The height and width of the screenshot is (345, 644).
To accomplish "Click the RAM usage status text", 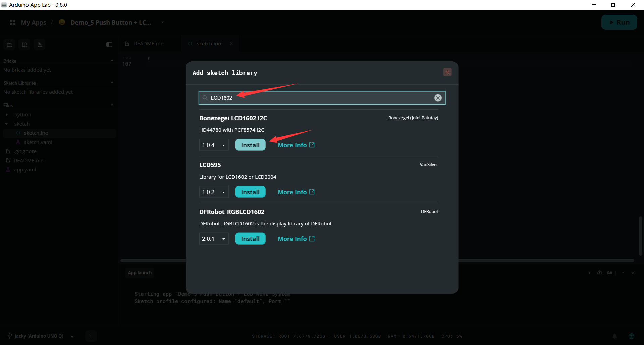I will 411,336.
